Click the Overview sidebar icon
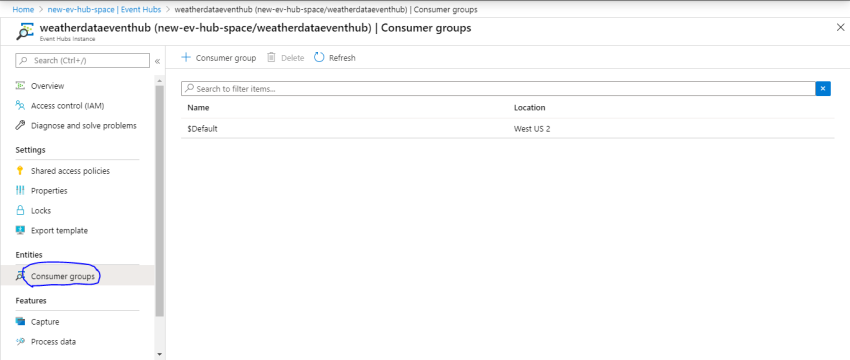Screen dimensions: 850x360 pyautogui.click(x=21, y=86)
